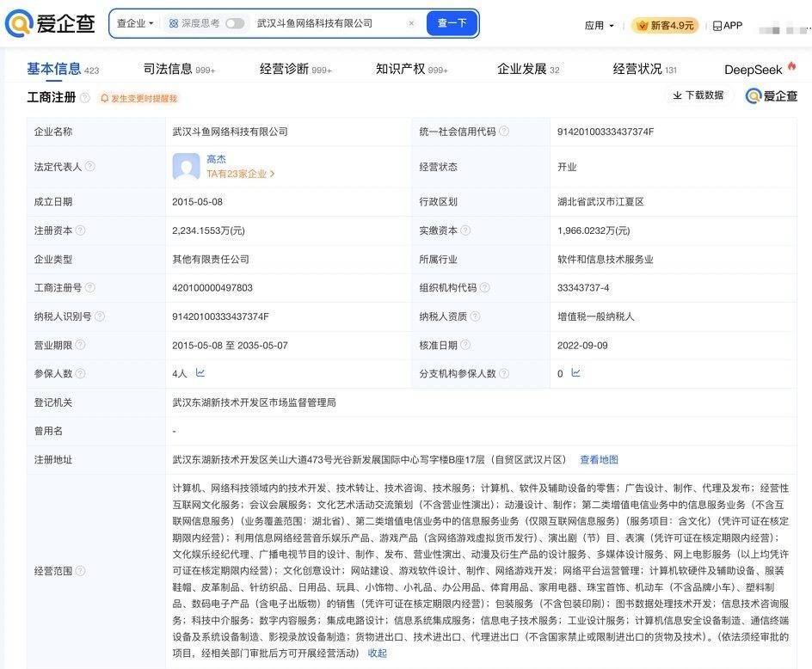Click help icon next to 实缴资本
This screenshot has width=812, height=669.
point(465,230)
